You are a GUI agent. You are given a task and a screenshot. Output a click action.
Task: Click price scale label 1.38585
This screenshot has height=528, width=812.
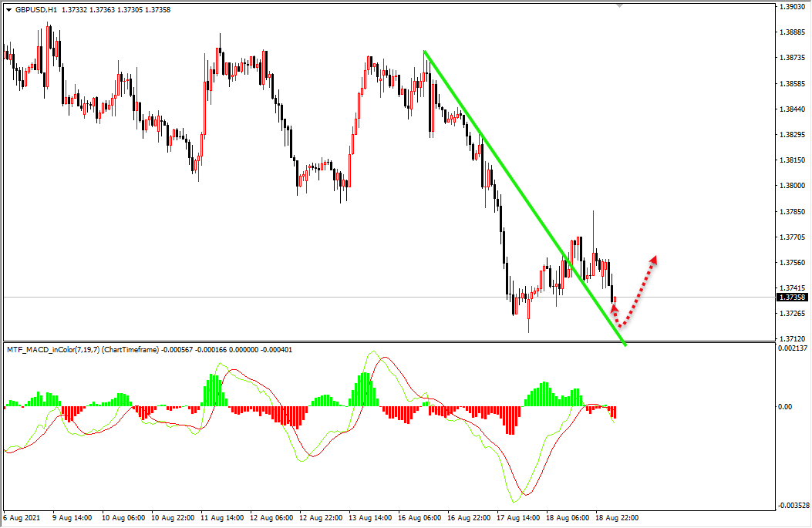coord(792,83)
